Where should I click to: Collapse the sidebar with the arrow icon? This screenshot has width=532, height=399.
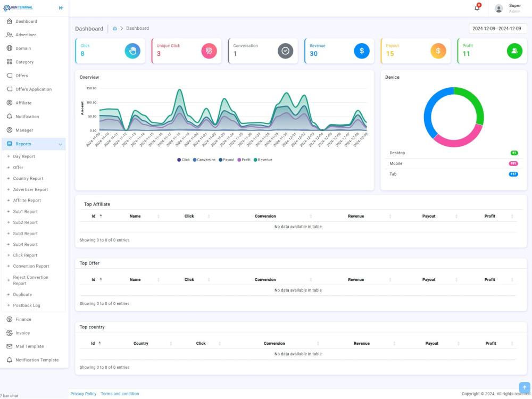(x=61, y=8)
